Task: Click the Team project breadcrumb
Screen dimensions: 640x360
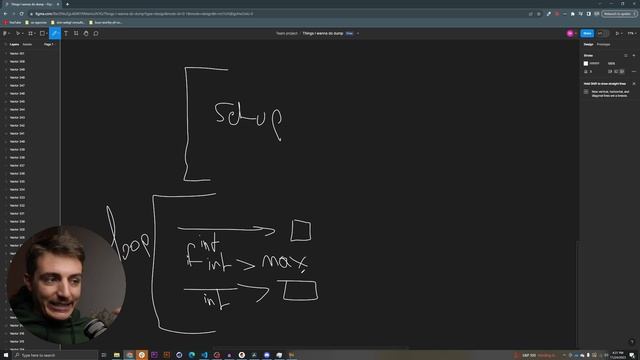Action: [287, 33]
